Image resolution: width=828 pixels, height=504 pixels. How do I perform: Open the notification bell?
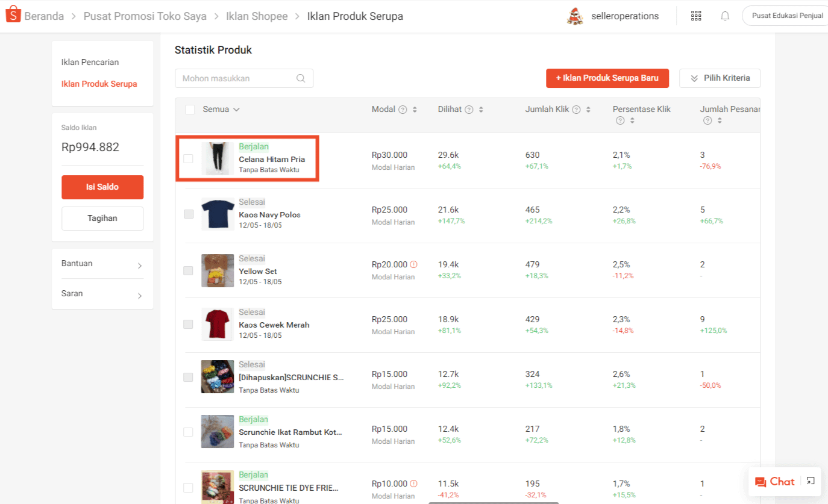coord(725,16)
